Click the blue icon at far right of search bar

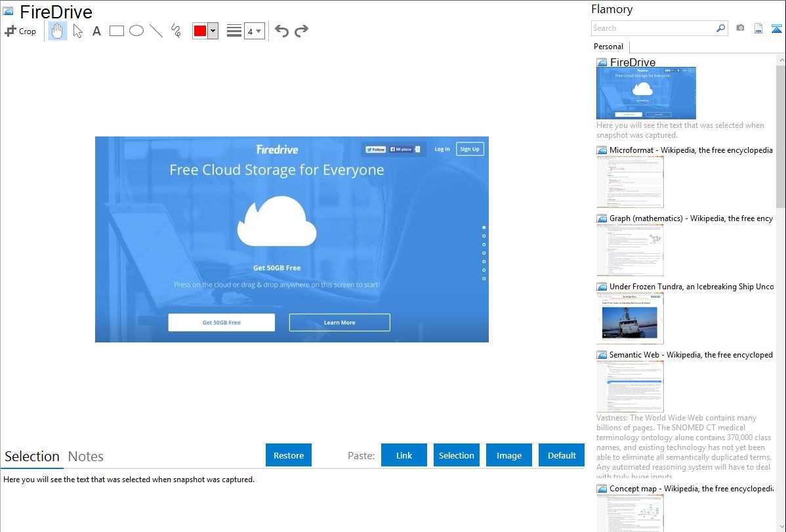(776, 28)
